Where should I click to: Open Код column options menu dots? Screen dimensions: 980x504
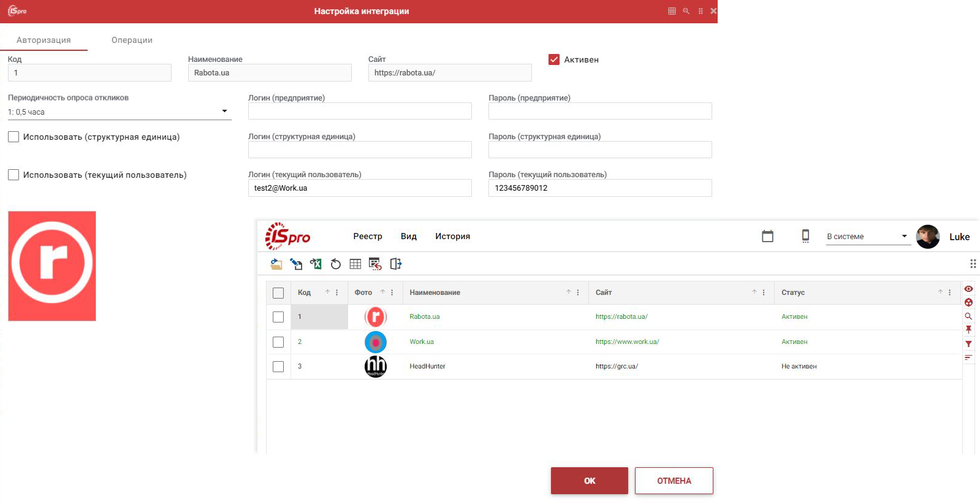(337, 292)
